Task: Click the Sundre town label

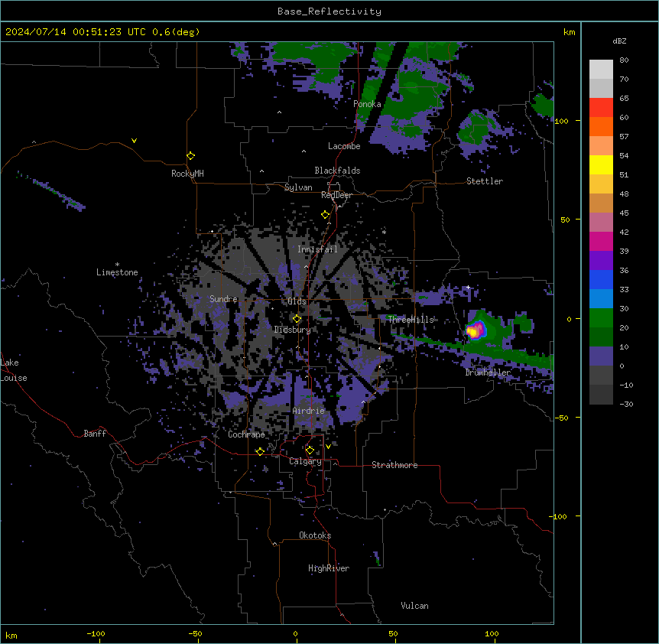Action: point(223,299)
